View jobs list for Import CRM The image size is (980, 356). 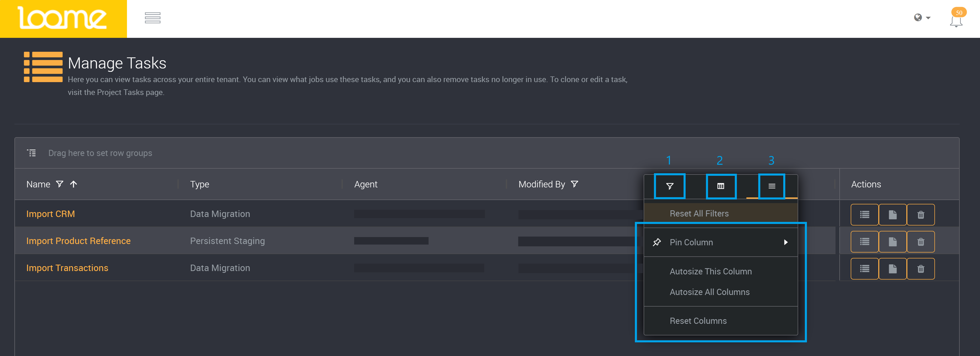tap(864, 215)
